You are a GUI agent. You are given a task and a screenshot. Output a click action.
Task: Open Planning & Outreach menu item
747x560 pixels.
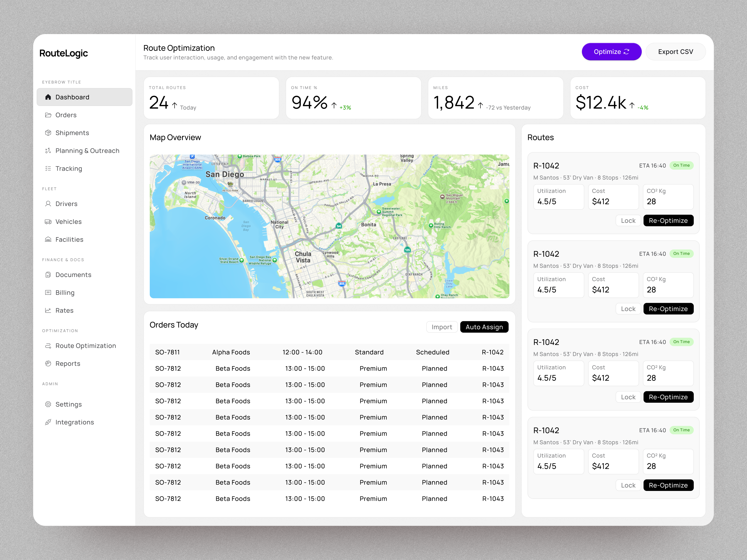coord(87,150)
